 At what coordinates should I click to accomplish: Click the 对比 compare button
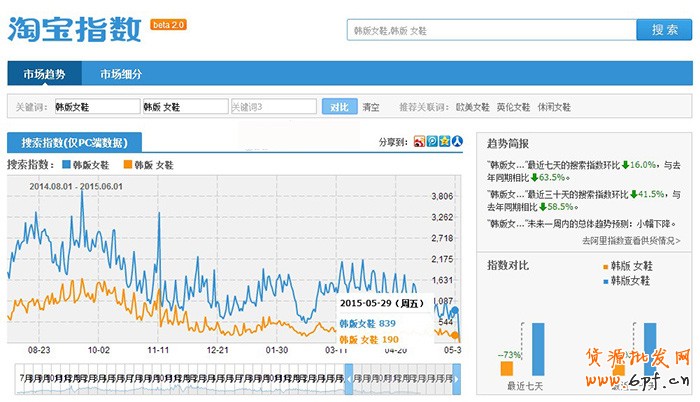click(339, 106)
